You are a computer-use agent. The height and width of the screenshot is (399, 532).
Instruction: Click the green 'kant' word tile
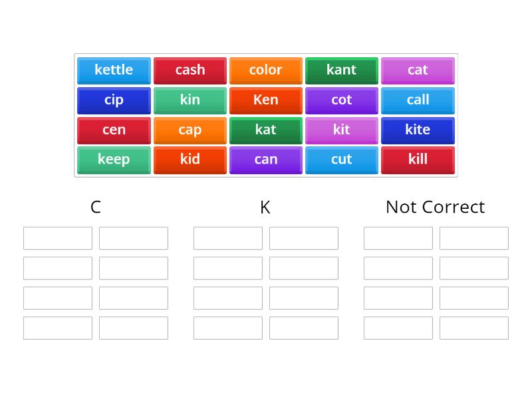pos(341,70)
